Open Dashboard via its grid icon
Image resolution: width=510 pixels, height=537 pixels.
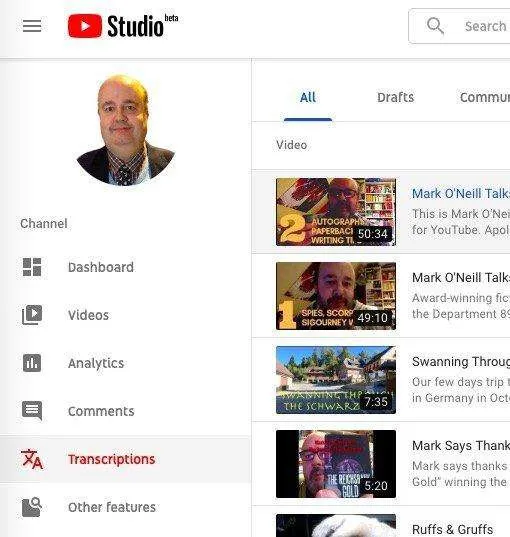tap(32, 267)
